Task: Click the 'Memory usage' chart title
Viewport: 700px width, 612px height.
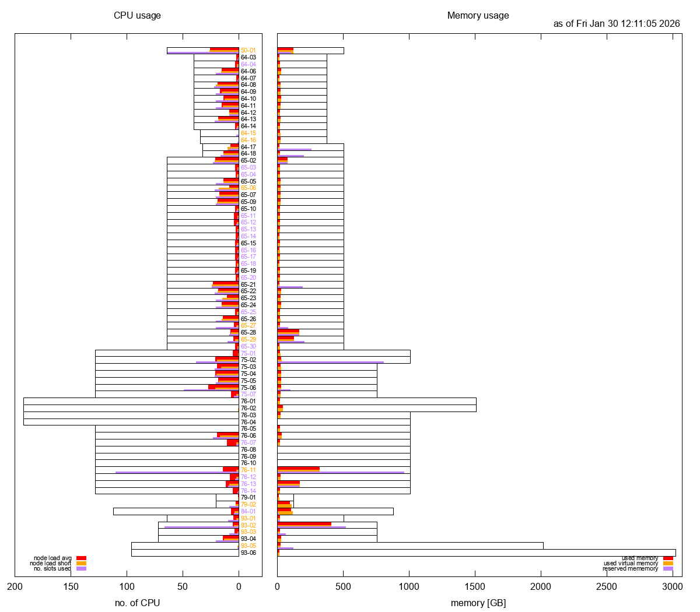Action: point(478,16)
